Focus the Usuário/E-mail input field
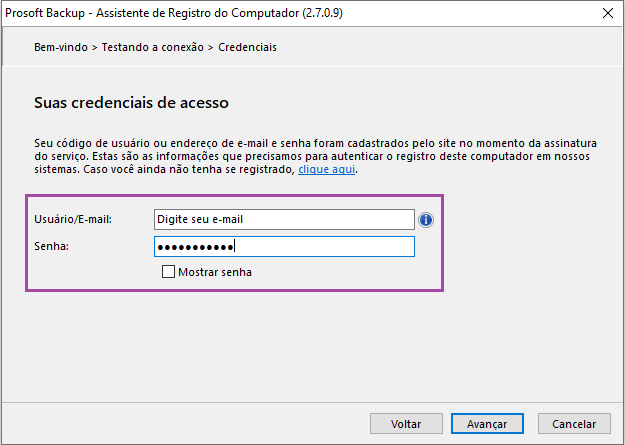Screen dimensions: 625x445 [x=284, y=220]
